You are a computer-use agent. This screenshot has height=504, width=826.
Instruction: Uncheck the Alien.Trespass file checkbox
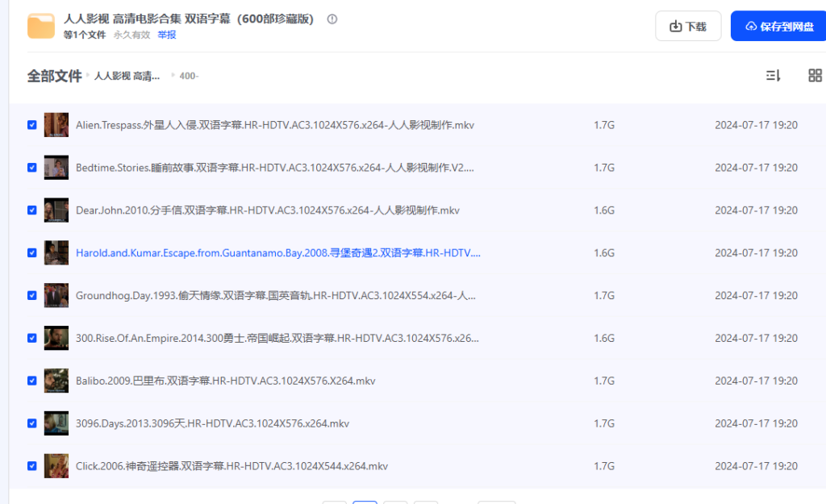[32, 125]
